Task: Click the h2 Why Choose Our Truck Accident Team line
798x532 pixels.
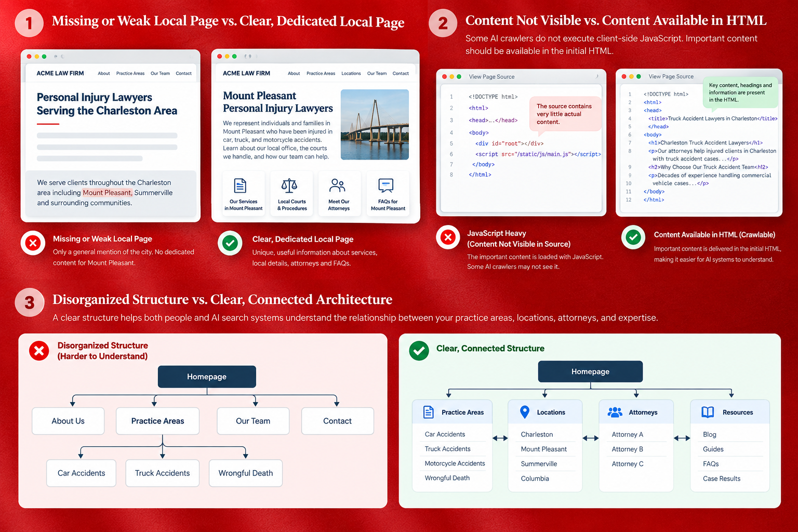Action: [708, 167]
